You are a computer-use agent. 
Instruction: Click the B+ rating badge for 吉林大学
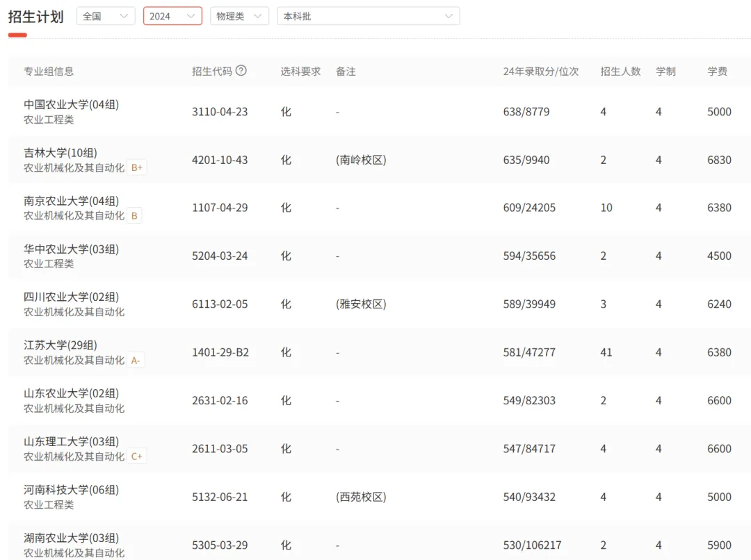137,167
